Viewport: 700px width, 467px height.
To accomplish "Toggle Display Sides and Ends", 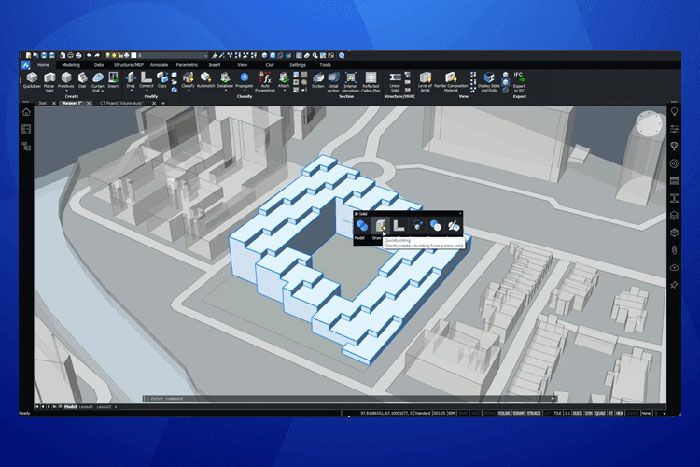I will (x=489, y=82).
